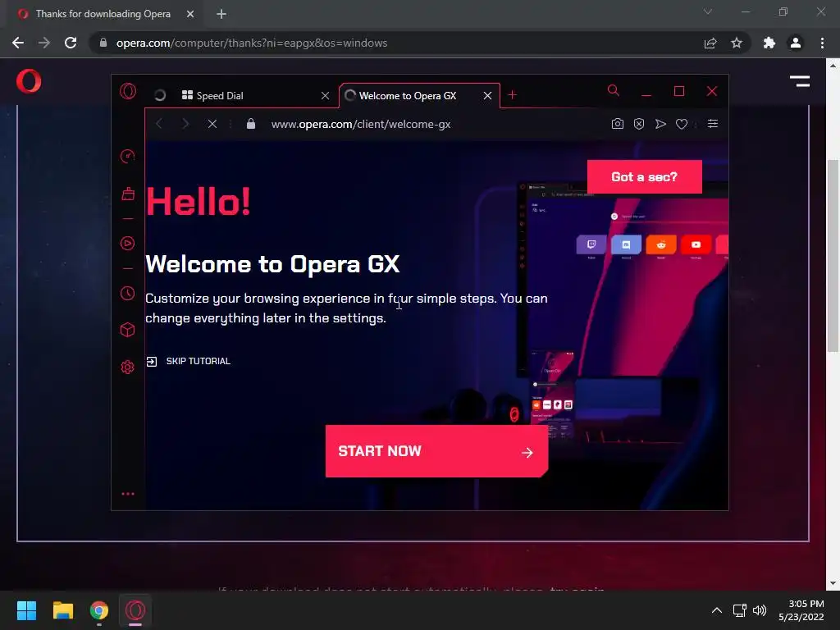840x630 pixels.
Task: Open File Explorer from taskbar
Action: coord(62,610)
